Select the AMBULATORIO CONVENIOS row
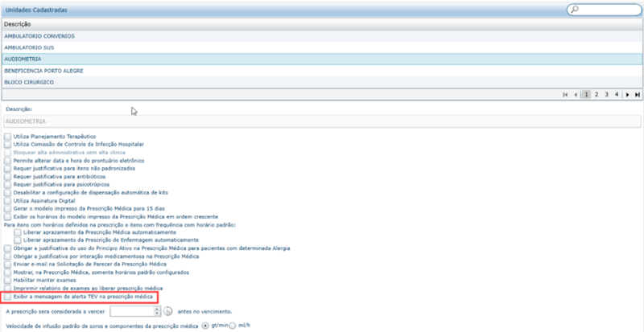 [322, 36]
